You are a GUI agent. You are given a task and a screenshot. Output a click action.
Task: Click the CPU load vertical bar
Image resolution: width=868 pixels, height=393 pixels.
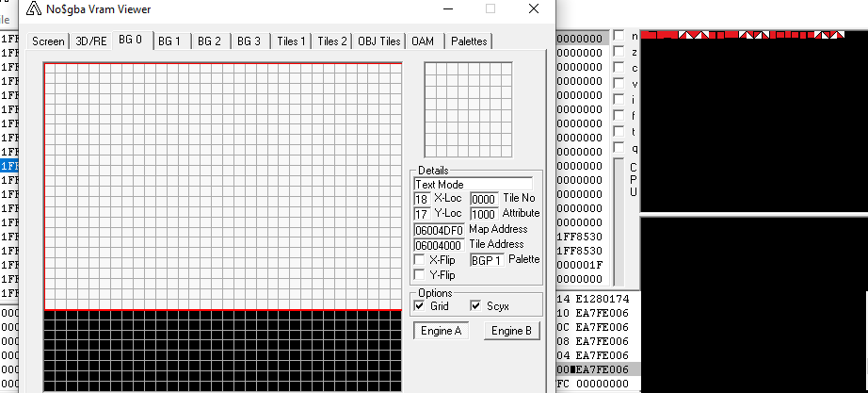[x=619, y=221]
